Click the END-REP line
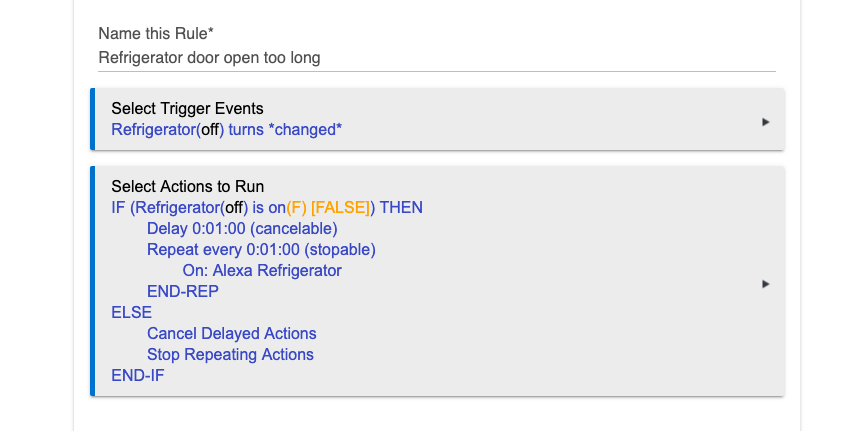Viewport: 852px width, 431px height. click(x=183, y=291)
